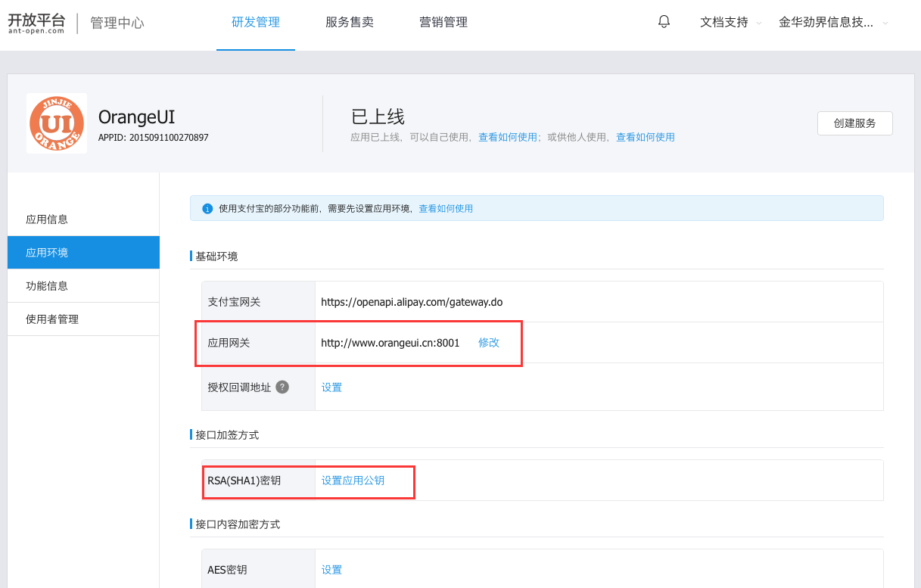Viewport: 921px width, 588px height.
Task: Select 应用环境 in the sidebar
Action: pyautogui.click(x=47, y=253)
